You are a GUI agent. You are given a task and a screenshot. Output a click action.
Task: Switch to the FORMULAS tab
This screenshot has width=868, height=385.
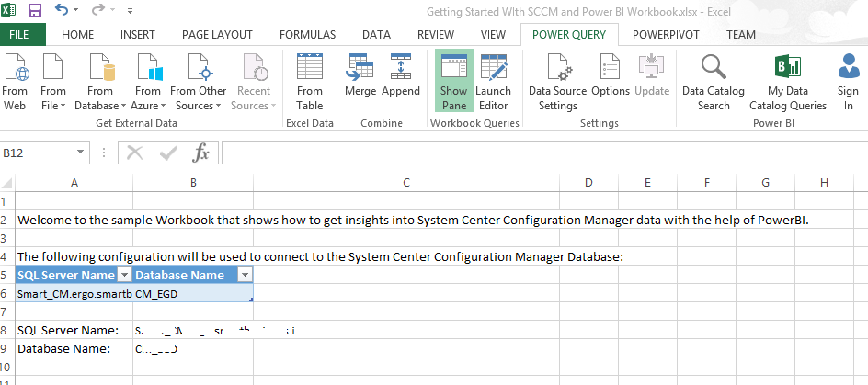[308, 34]
